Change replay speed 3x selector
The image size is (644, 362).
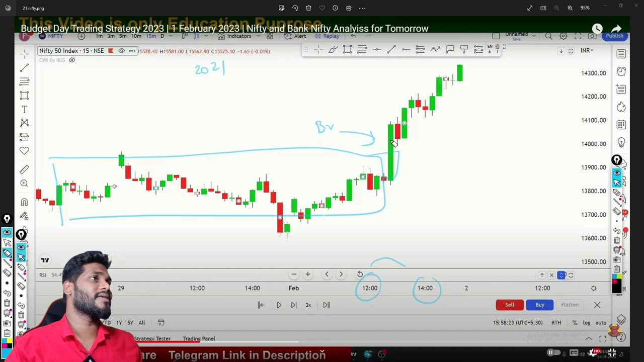(308, 305)
